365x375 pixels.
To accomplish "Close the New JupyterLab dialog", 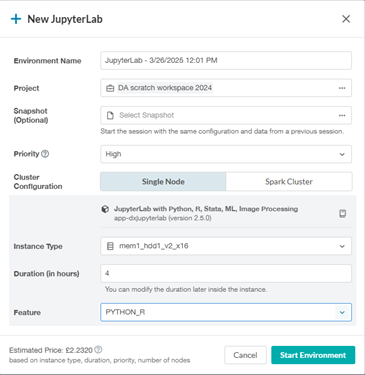I will [346, 19].
